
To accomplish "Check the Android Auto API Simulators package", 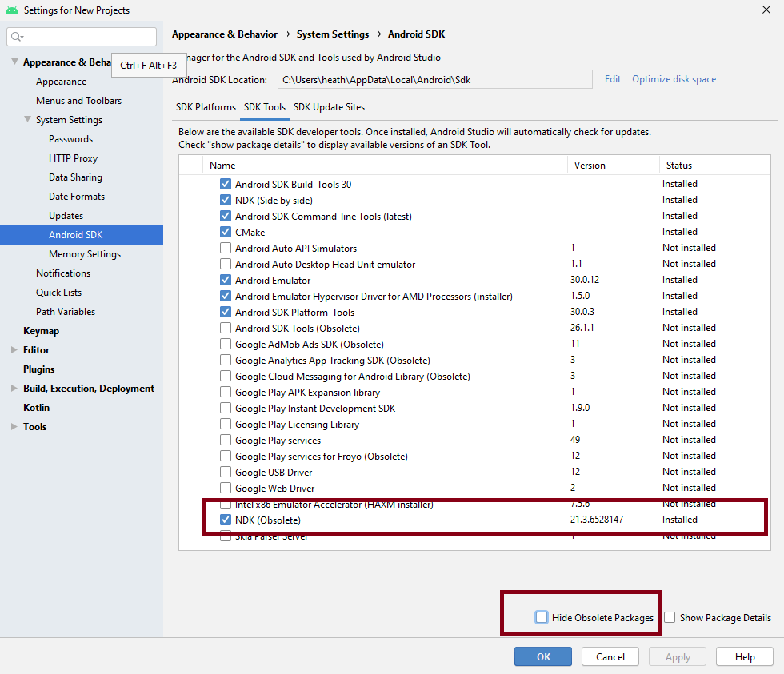I will pyautogui.click(x=226, y=248).
